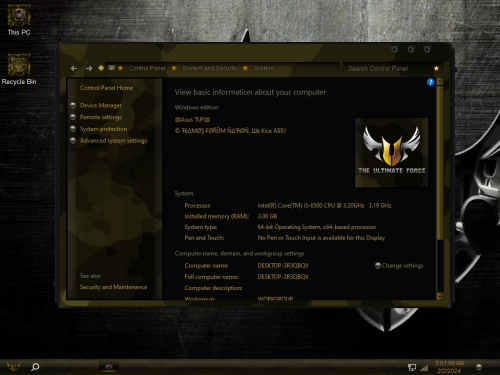Open the notification center icon

(479, 367)
